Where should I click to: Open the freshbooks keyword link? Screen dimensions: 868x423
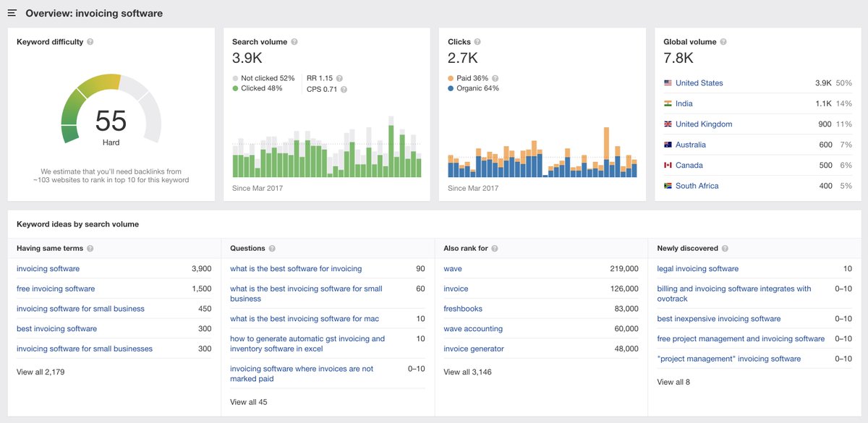tap(463, 309)
